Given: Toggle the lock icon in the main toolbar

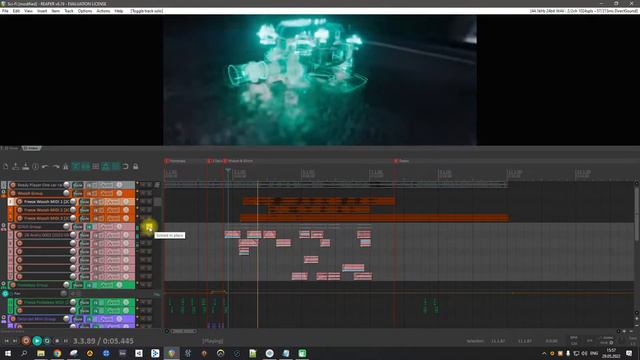Looking at the screenshot, I should (136, 167).
